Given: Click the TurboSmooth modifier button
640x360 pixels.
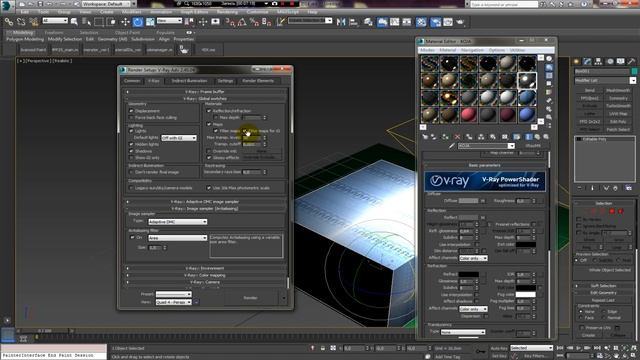Looking at the screenshot, I should point(618,106).
